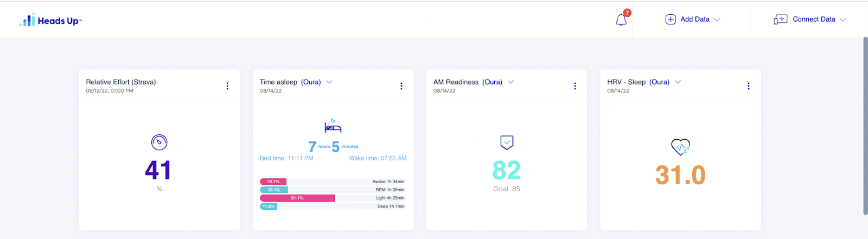868x239 pixels.
Task: Click the Connect Data button label
Action: pos(814,20)
